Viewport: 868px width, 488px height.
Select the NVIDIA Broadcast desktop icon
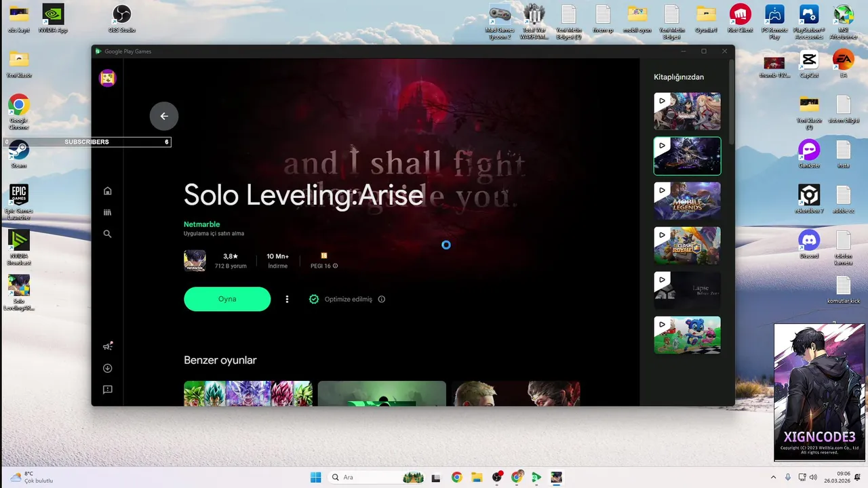coord(19,247)
